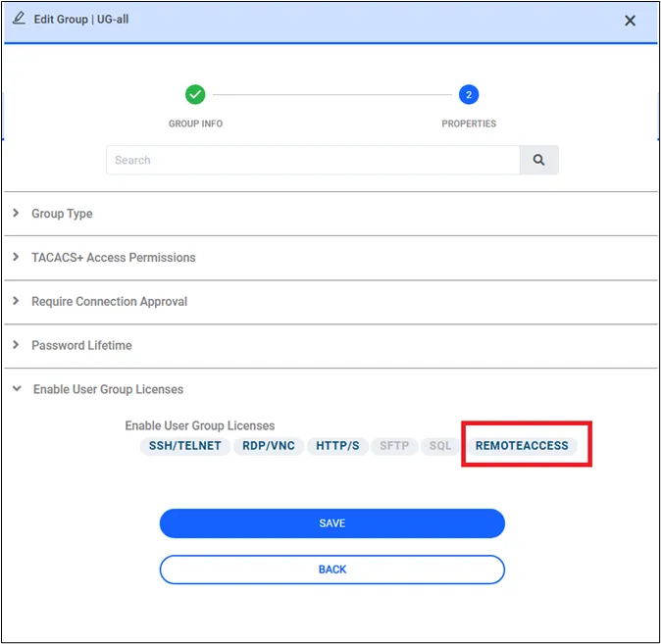Screen dimensions: 661x644
Task: Toggle the REMOTEACCESS license
Action: pos(522,445)
